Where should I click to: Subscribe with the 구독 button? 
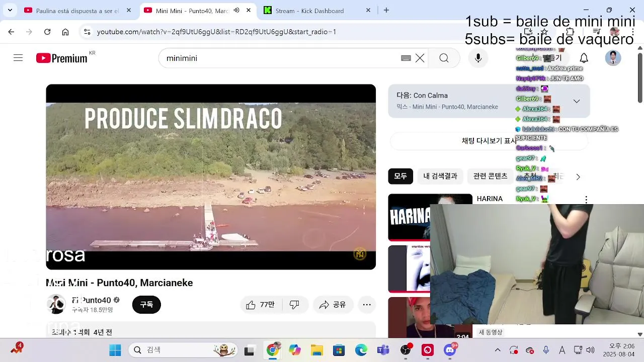tap(146, 305)
